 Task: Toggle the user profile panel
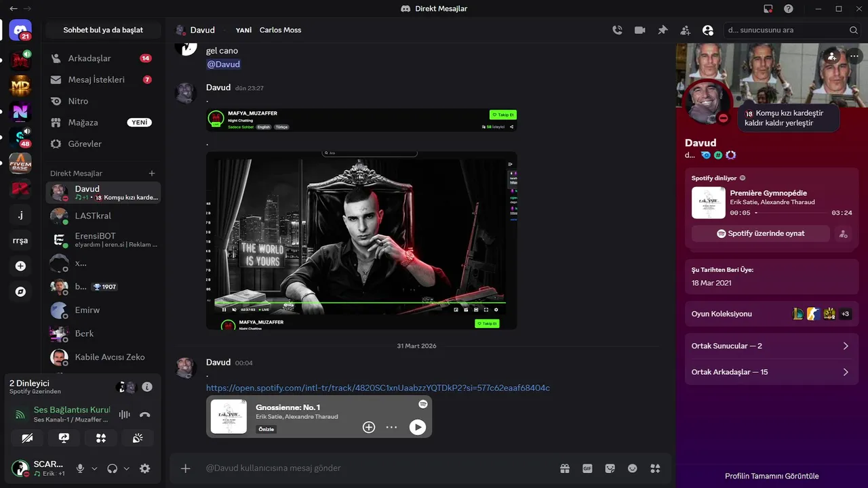(708, 30)
